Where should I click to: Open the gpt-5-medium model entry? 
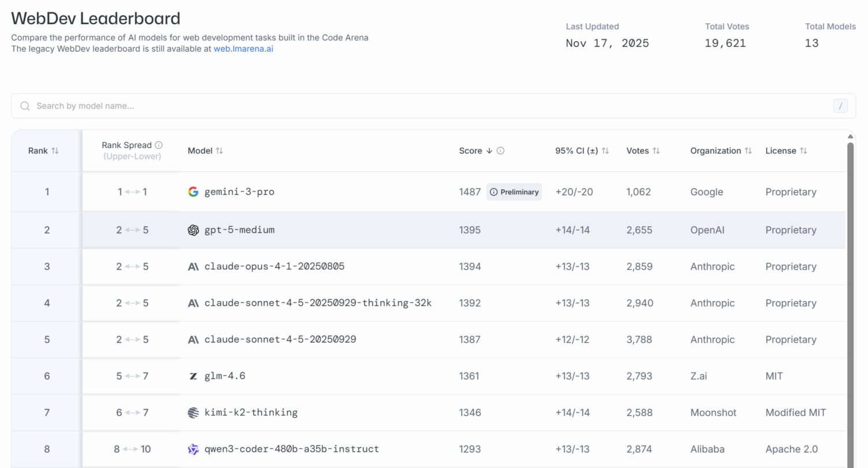coord(240,230)
